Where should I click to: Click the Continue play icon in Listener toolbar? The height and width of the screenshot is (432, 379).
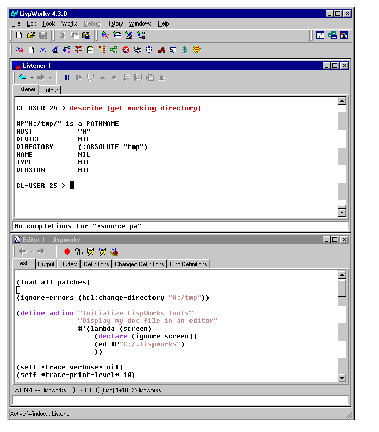[x=79, y=78]
